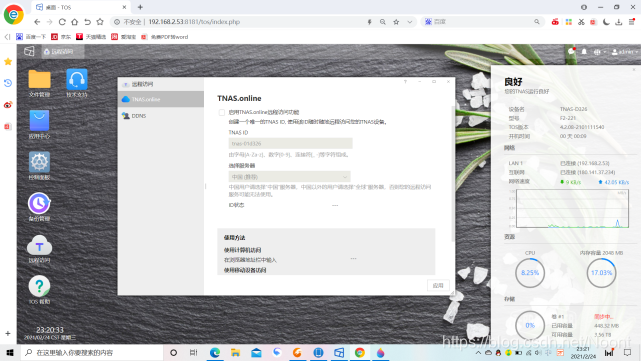Close the system status widget panel

tap(634, 70)
